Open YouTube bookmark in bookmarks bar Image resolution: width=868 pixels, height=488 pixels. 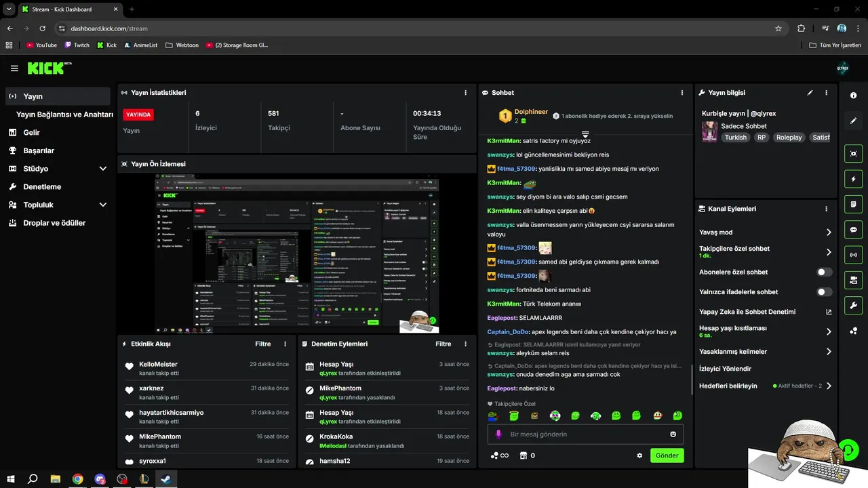(41, 45)
